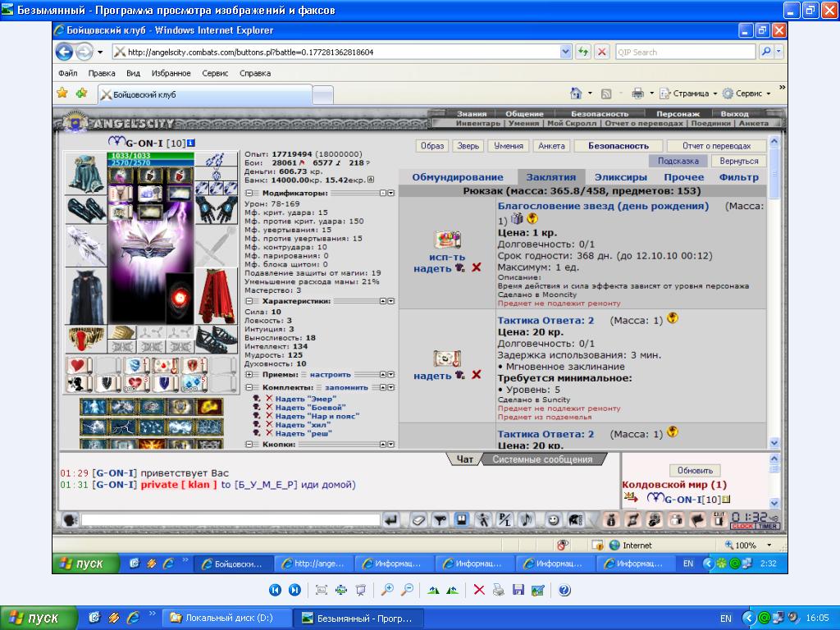Click the Безопасность button

[619, 146]
